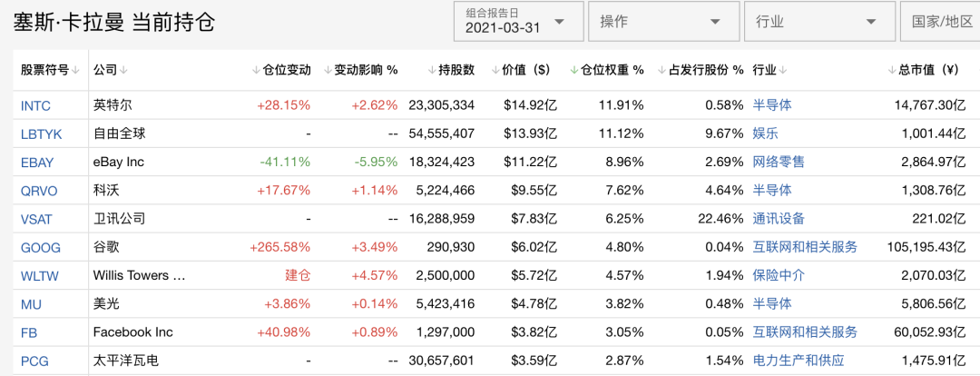Sort table by 价值 ($) column

pyautogui.click(x=521, y=70)
